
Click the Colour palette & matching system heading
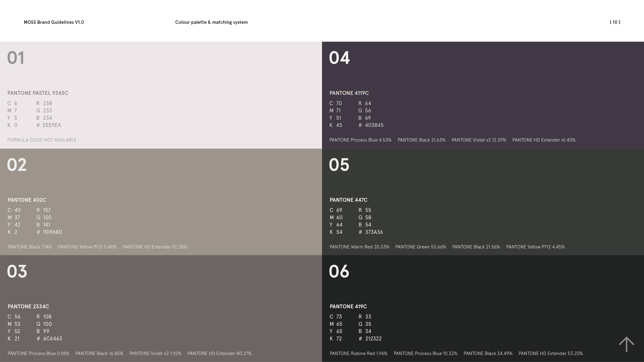[211, 22]
